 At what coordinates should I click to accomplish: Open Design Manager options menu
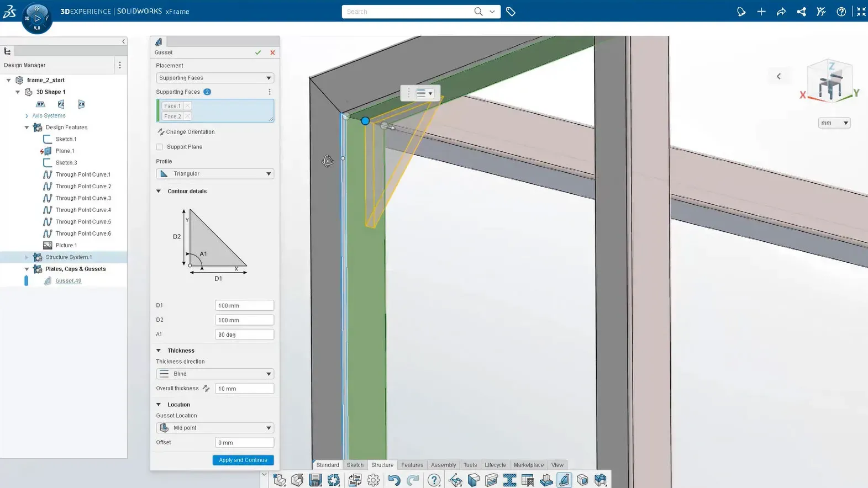119,65
